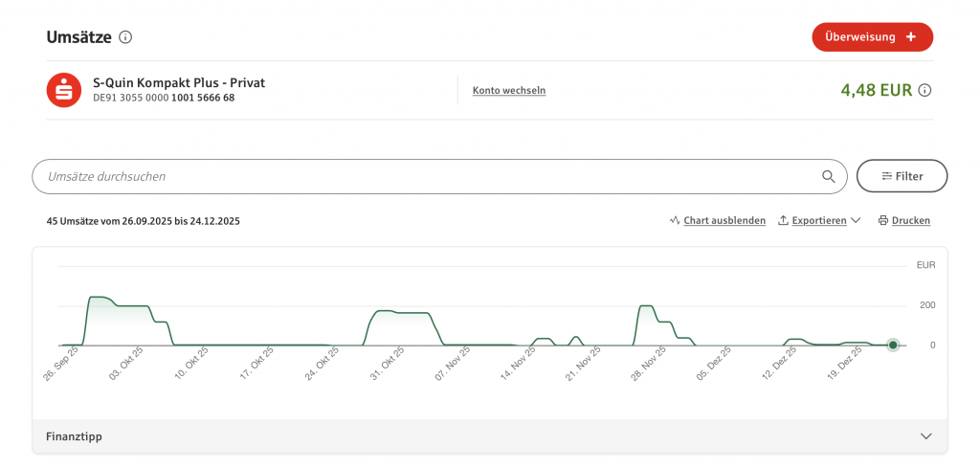Click the info icon next to 4,48 EUR
The height and width of the screenshot is (468, 980).
(924, 91)
